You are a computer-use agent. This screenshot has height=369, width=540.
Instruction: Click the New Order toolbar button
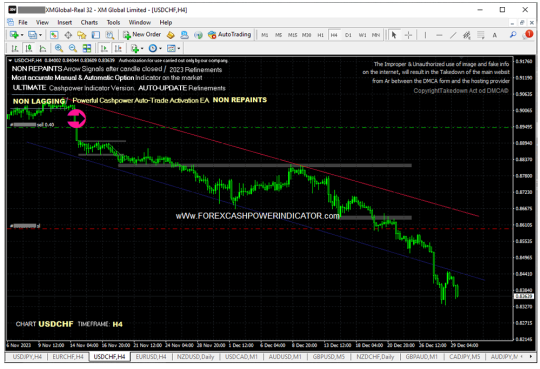click(x=142, y=35)
